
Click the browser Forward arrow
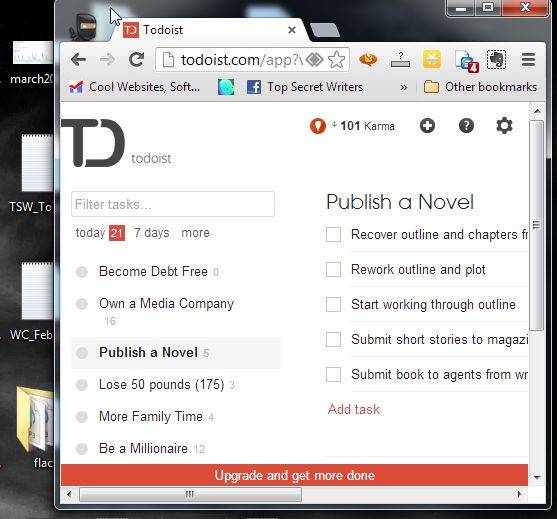108,59
